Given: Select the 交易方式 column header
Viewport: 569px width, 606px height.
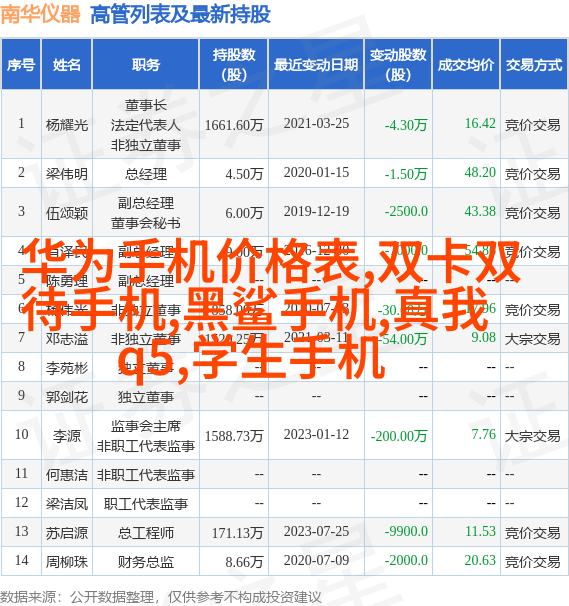Looking at the screenshot, I should [x=534, y=65].
